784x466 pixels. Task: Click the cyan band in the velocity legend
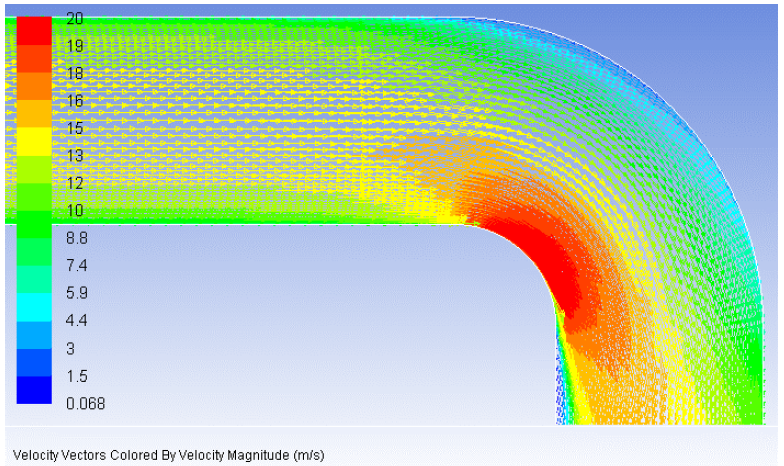[x=34, y=307]
